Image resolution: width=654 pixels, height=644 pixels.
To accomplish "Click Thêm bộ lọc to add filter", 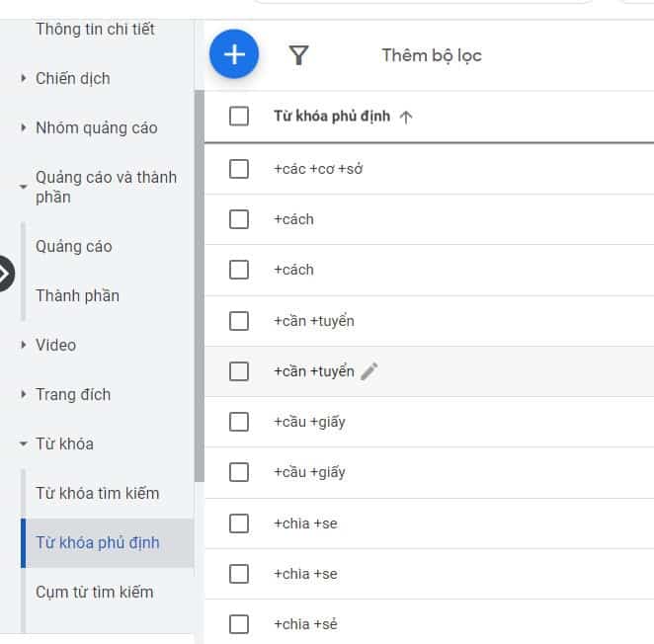I will pyautogui.click(x=432, y=55).
